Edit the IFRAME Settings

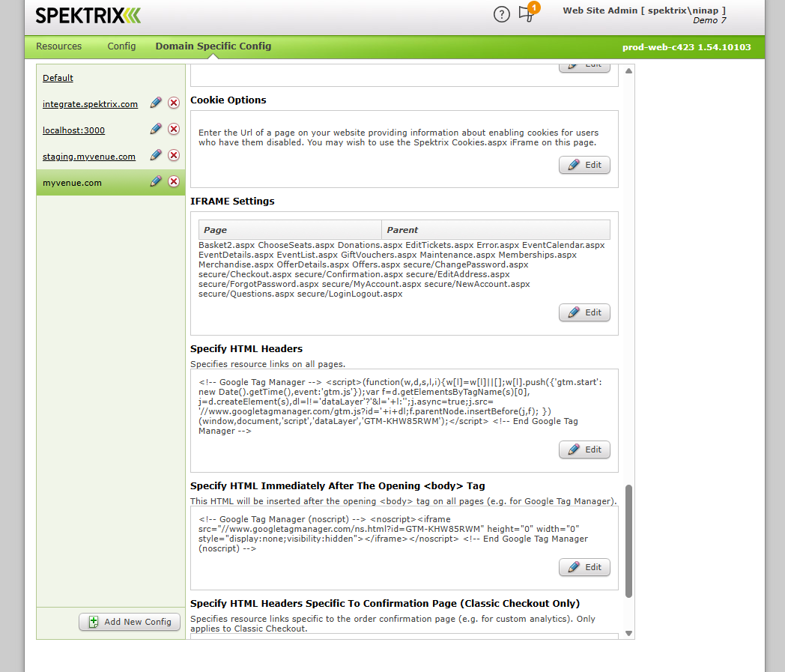pyautogui.click(x=584, y=312)
